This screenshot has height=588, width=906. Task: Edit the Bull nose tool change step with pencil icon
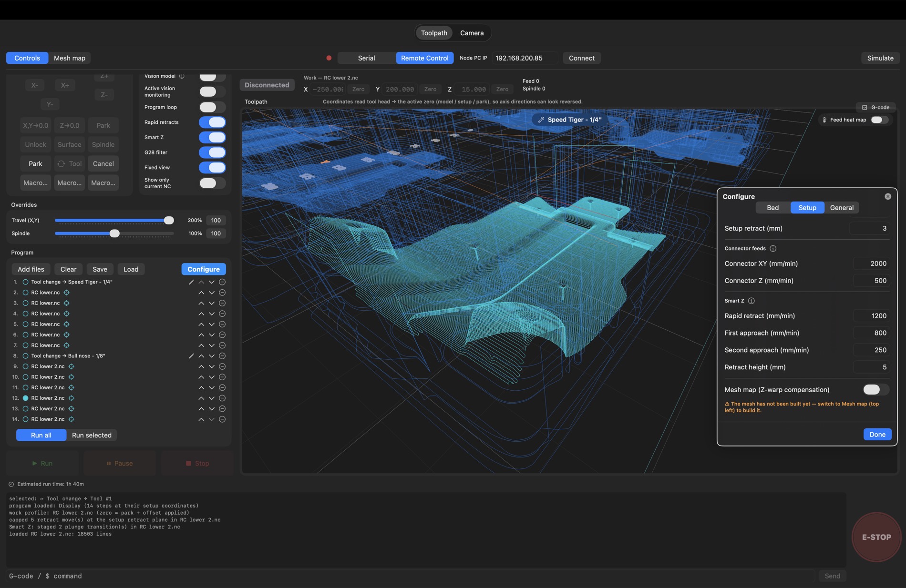coord(191,356)
